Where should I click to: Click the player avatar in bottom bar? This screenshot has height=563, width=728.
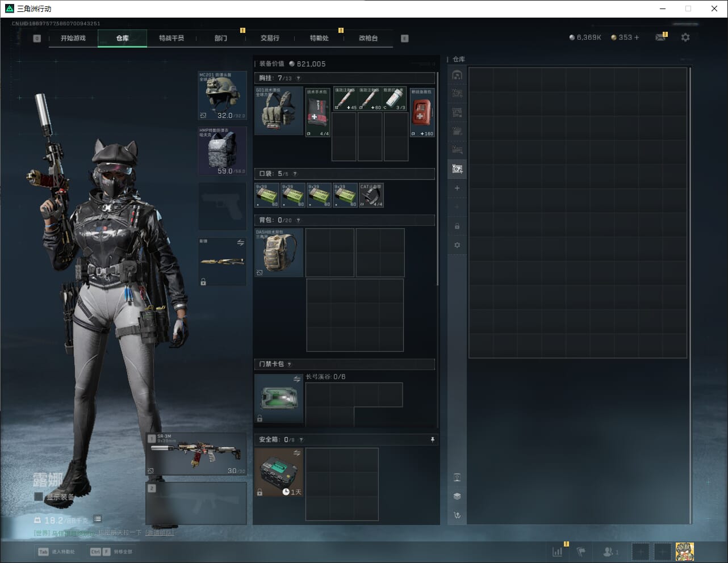[684, 552]
